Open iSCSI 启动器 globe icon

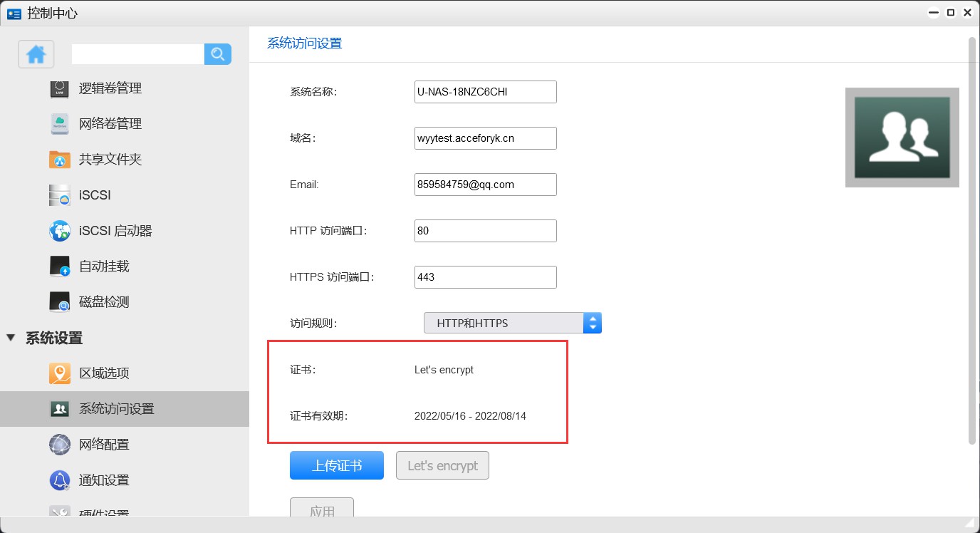(x=60, y=231)
